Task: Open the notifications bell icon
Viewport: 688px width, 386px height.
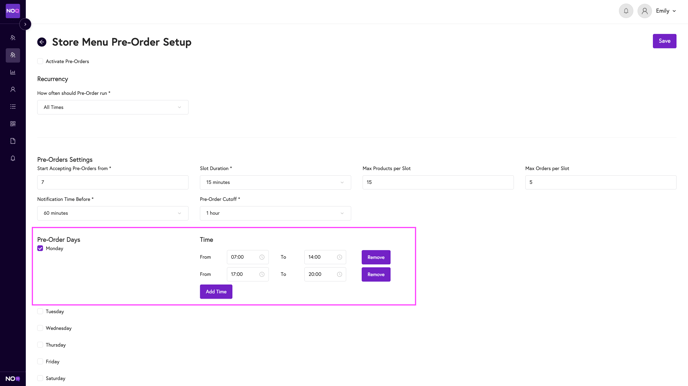Action: (626, 11)
